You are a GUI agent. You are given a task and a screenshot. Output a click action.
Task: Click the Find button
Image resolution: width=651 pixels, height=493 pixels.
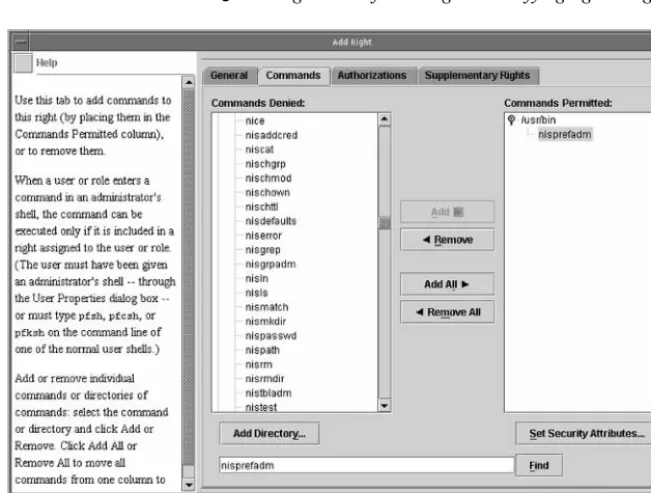539,465
